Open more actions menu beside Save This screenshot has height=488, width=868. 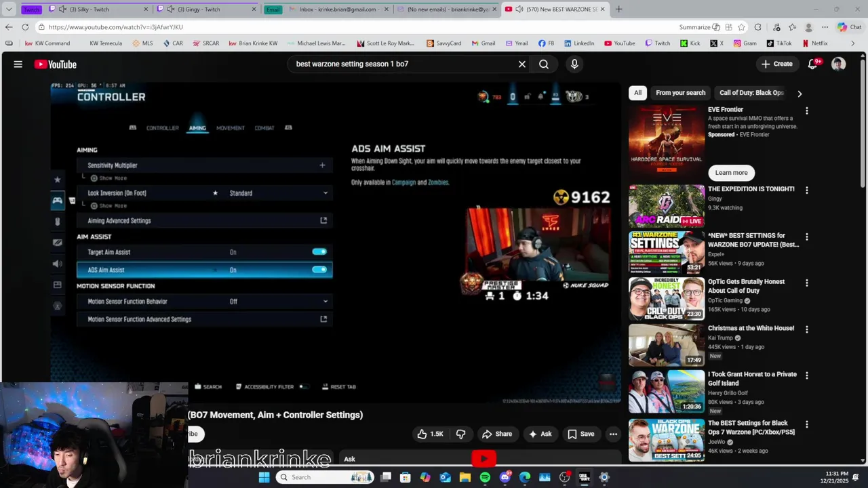click(x=613, y=434)
